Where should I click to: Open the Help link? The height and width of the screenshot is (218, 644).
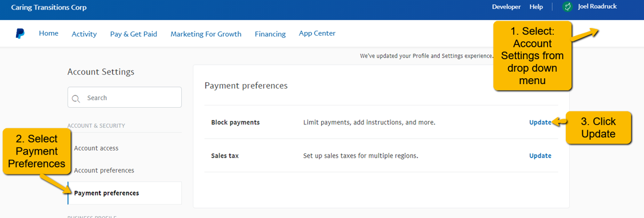click(536, 7)
